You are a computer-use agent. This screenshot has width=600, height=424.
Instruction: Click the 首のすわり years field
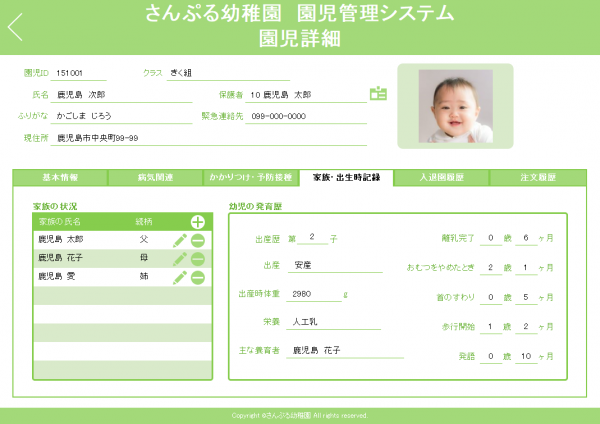tap(491, 297)
